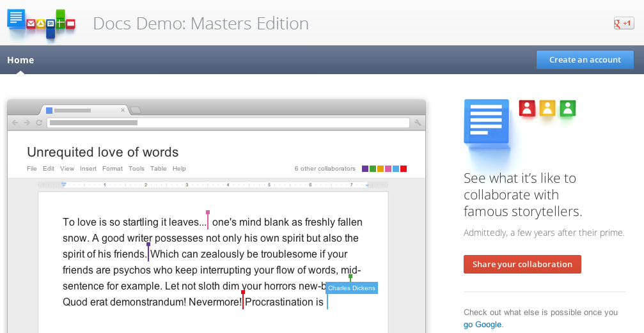Close the mock browser tab
Image resolution: width=644 pixels, height=333 pixels.
[x=123, y=110]
